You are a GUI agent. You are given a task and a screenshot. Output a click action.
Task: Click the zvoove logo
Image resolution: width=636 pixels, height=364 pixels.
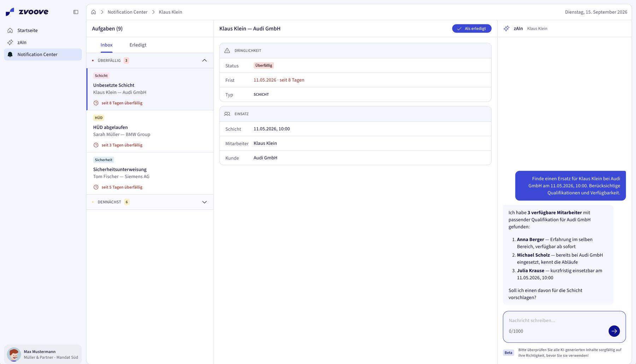coord(27,12)
